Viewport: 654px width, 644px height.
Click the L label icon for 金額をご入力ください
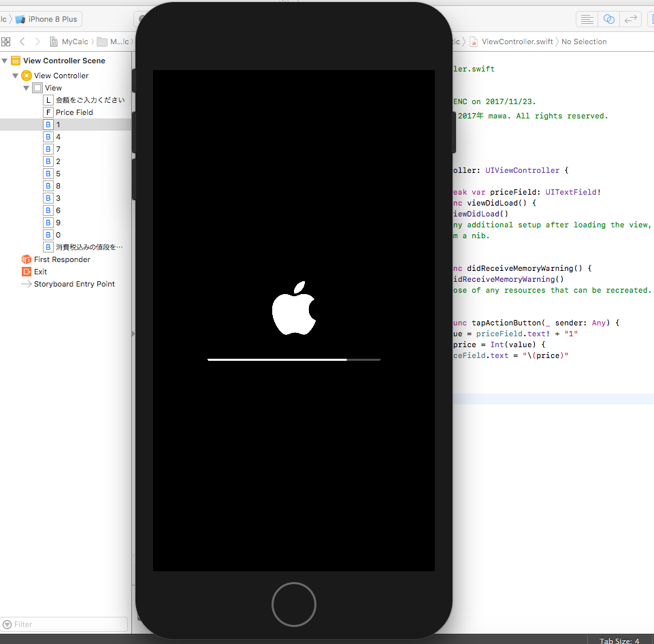point(48,100)
